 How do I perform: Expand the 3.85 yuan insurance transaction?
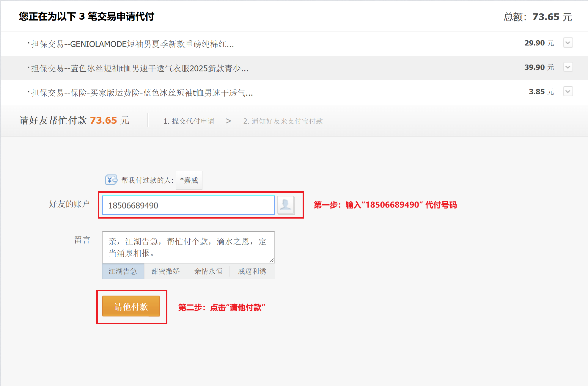567,92
